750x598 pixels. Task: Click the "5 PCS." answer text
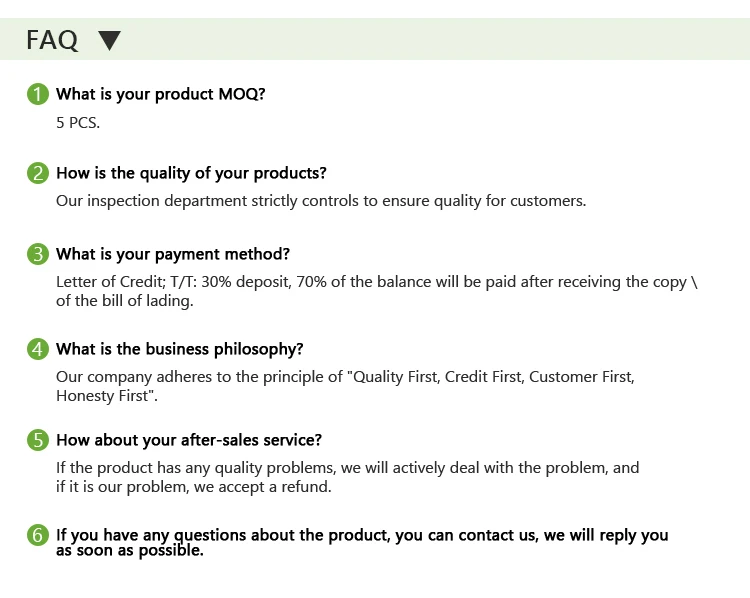78,123
